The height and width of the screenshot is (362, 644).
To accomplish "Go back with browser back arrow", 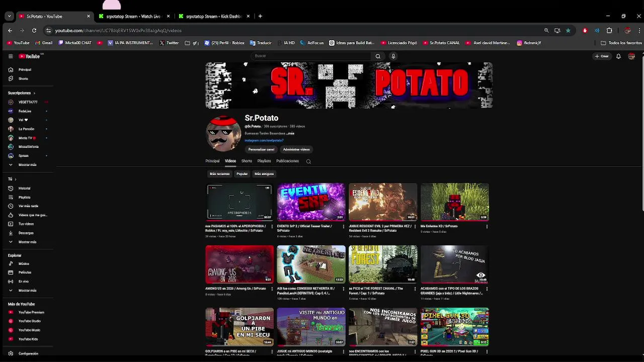I will [10, 30].
